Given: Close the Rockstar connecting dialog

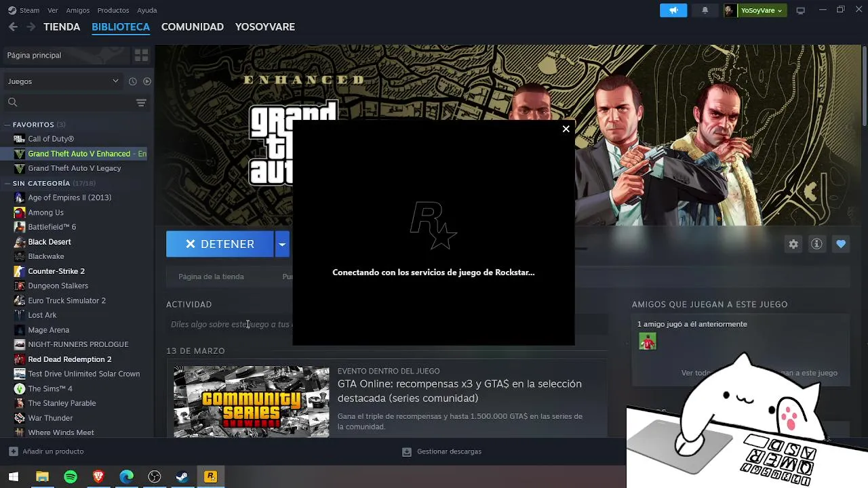Looking at the screenshot, I should 566,129.
